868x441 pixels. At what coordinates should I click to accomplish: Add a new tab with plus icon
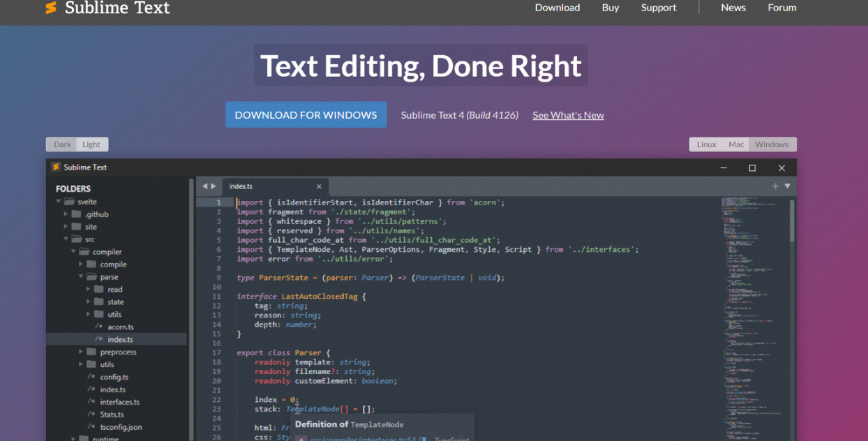pos(775,186)
